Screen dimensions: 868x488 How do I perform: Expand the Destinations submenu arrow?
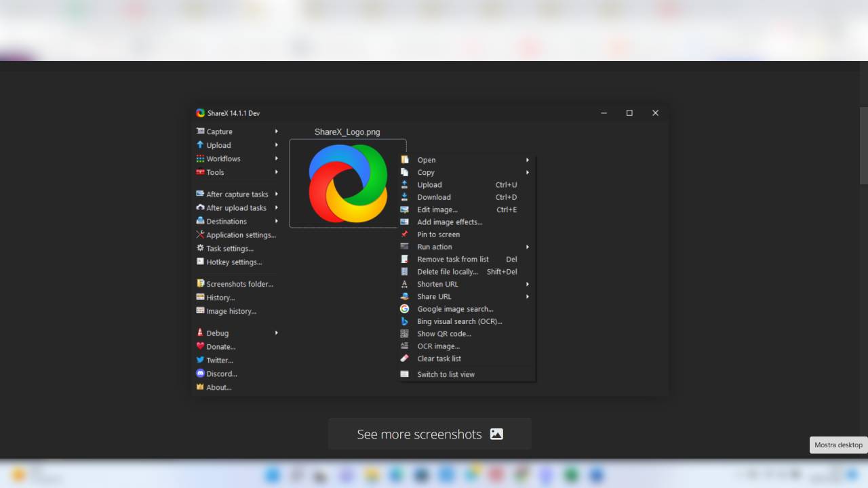point(277,221)
